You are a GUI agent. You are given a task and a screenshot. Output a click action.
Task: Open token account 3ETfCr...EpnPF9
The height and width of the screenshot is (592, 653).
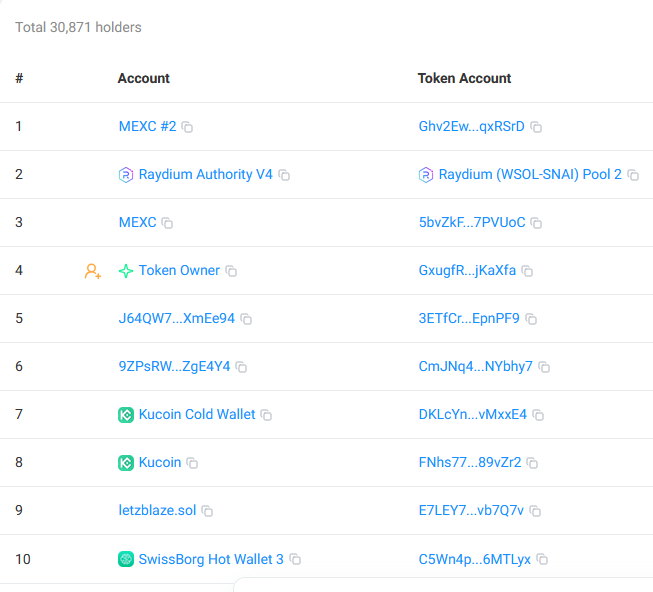tap(469, 318)
